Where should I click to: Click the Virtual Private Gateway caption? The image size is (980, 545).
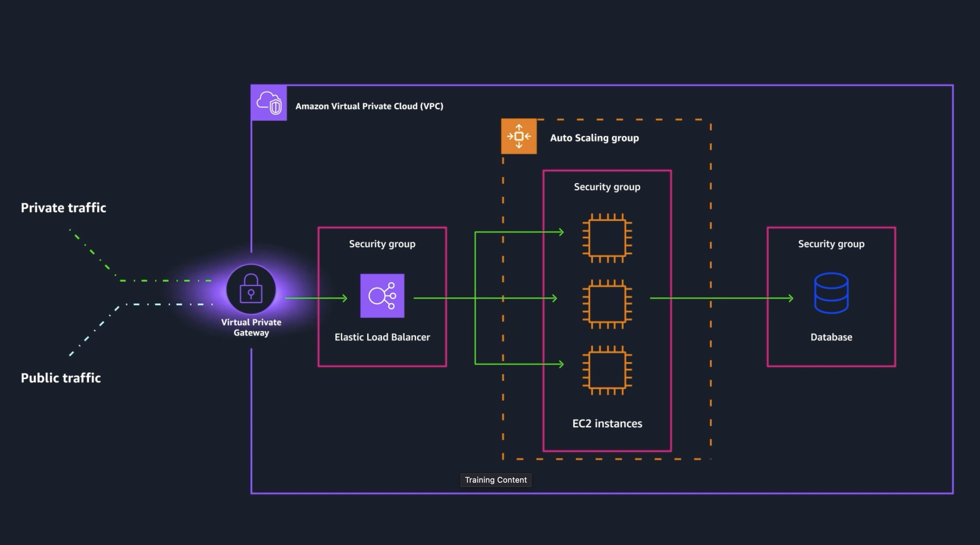(x=251, y=327)
